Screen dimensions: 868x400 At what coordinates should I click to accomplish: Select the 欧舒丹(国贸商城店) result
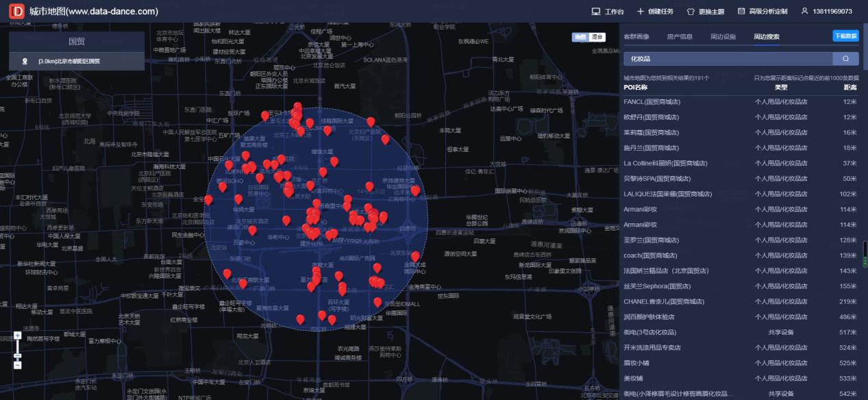point(741,117)
